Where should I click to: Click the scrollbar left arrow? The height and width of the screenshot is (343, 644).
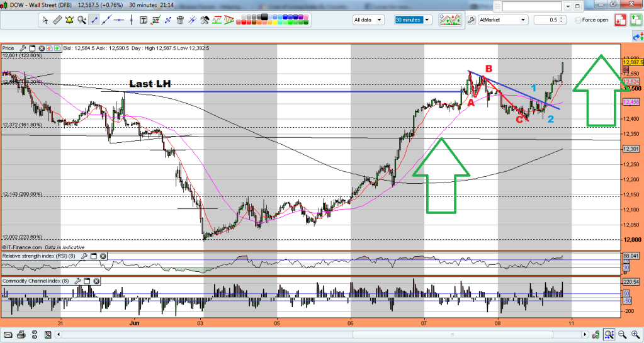[x=59, y=335]
